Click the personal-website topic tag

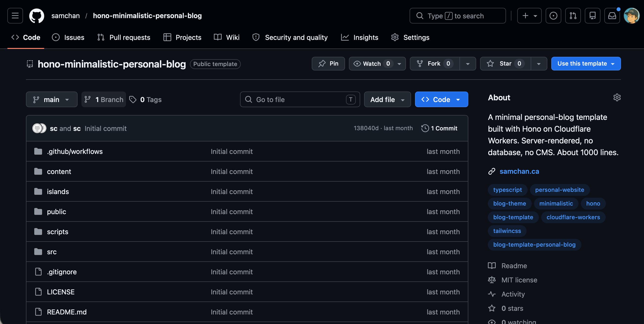click(x=560, y=190)
